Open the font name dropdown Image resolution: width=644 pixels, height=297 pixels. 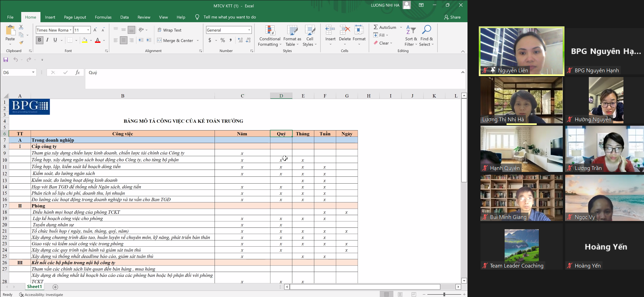click(x=71, y=30)
